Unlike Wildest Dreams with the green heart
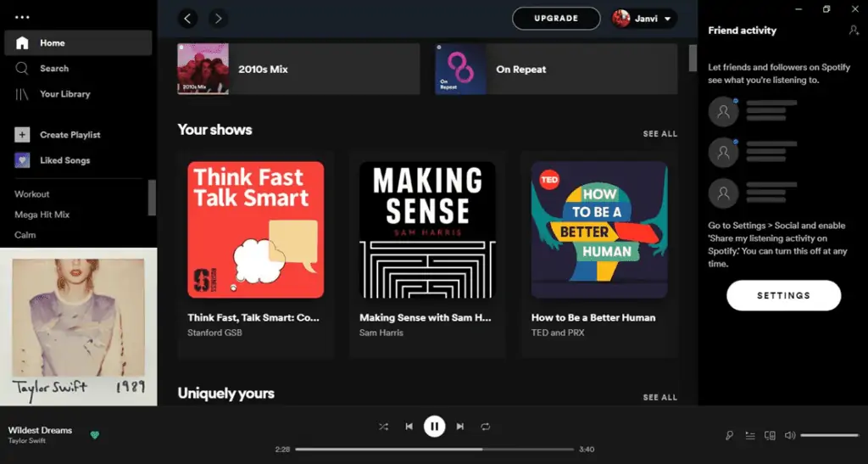 tap(95, 435)
